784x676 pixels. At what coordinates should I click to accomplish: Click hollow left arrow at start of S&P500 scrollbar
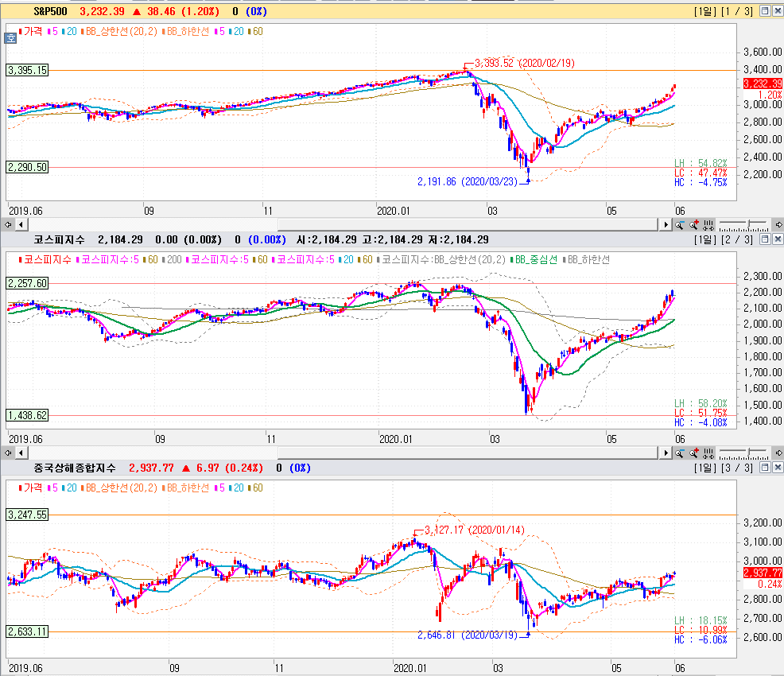pyautogui.click(x=7, y=225)
